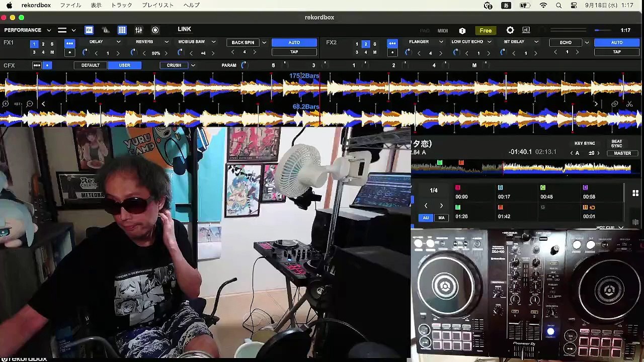
Task: Open the 表示 menu
Action: [x=96, y=5]
